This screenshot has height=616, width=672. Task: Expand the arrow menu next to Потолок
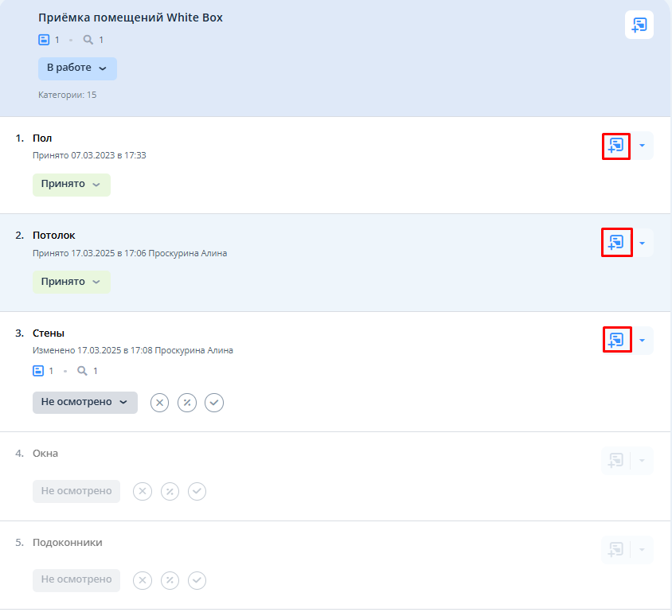point(642,243)
